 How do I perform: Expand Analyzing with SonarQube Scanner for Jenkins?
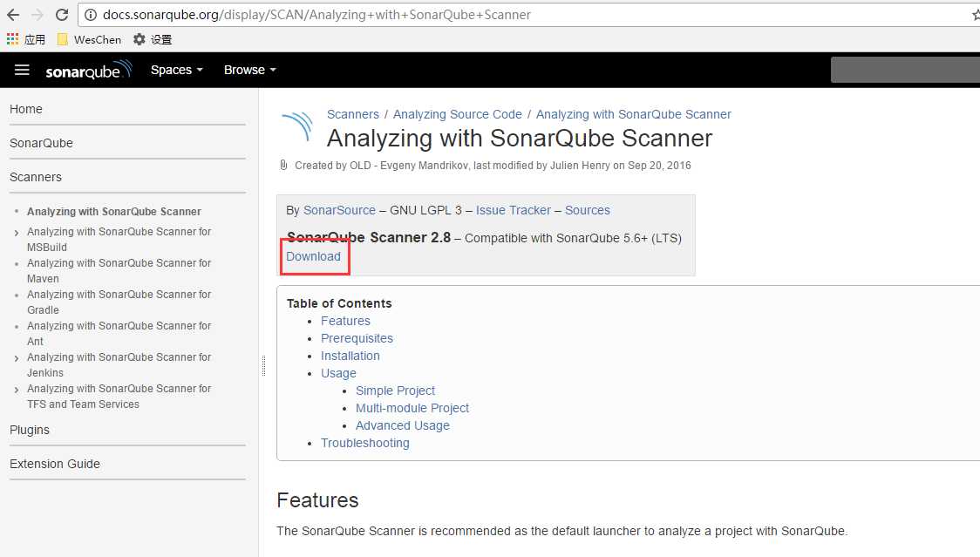click(x=17, y=358)
